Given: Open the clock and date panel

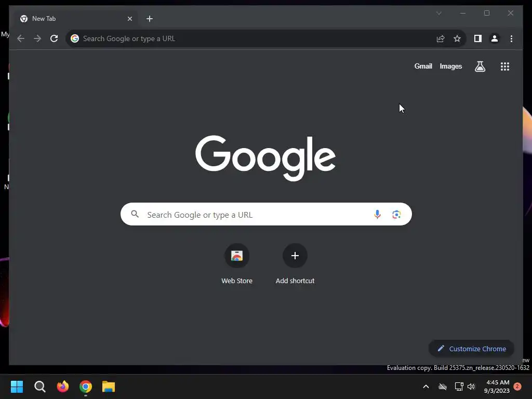Looking at the screenshot, I should (x=497, y=387).
